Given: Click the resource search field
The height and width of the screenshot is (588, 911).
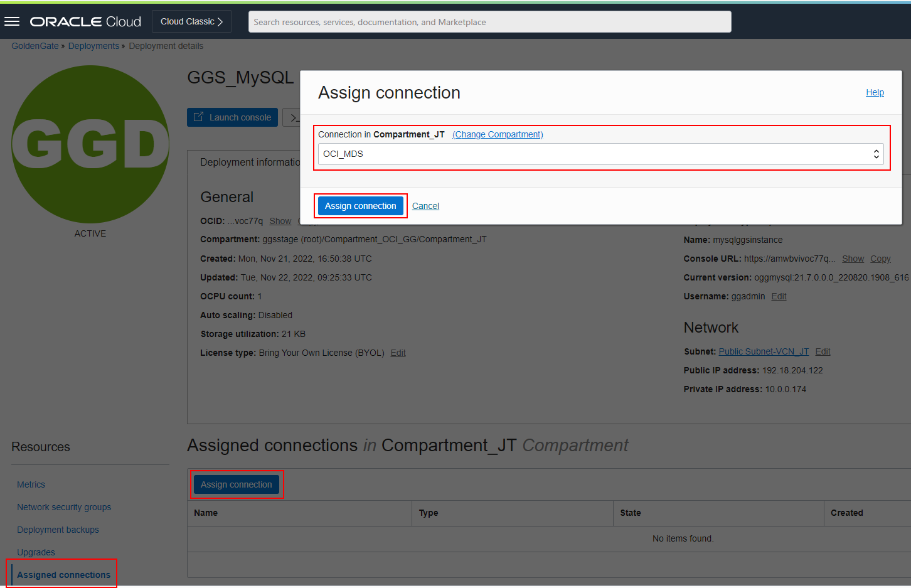Looking at the screenshot, I should 488,21.
